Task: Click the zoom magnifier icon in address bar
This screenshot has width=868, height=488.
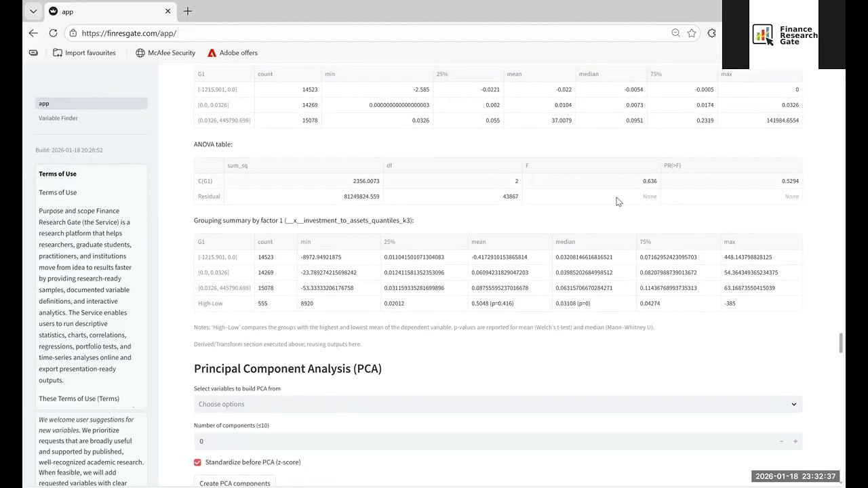Action: coord(675,33)
